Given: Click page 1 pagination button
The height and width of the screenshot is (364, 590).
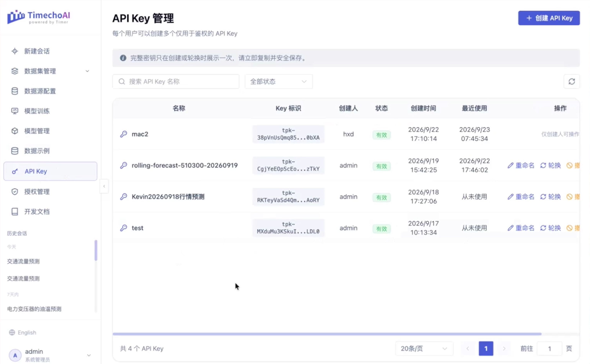Looking at the screenshot, I should click(x=486, y=348).
